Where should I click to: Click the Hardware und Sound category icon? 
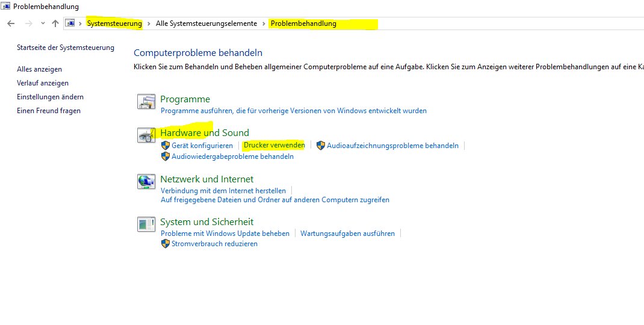[147, 135]
